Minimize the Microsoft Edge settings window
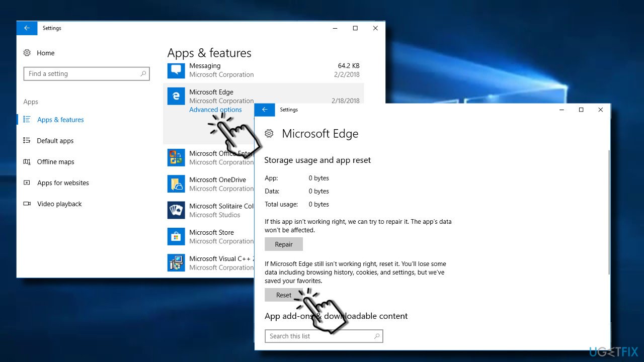Viewport: 644px width, 362px height. [561, 110]
